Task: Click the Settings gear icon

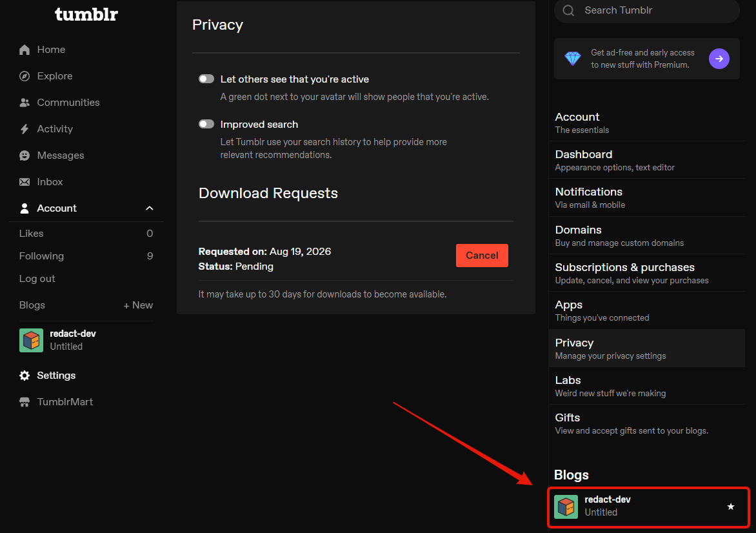Action: (x=25, y=376)
